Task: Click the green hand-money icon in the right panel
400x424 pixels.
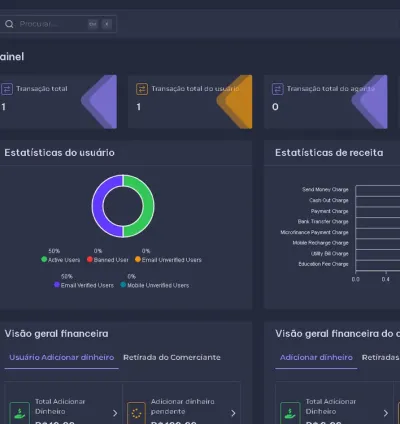Action: (x=290, y=413)
